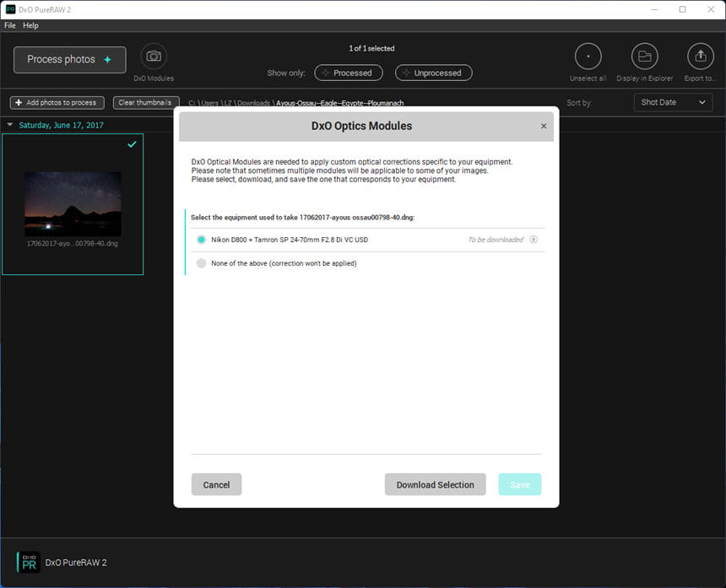726x588 pixels.
Task: Click the file name 17062017-ayo...00798-40.dng
Action: click(73, 243)
